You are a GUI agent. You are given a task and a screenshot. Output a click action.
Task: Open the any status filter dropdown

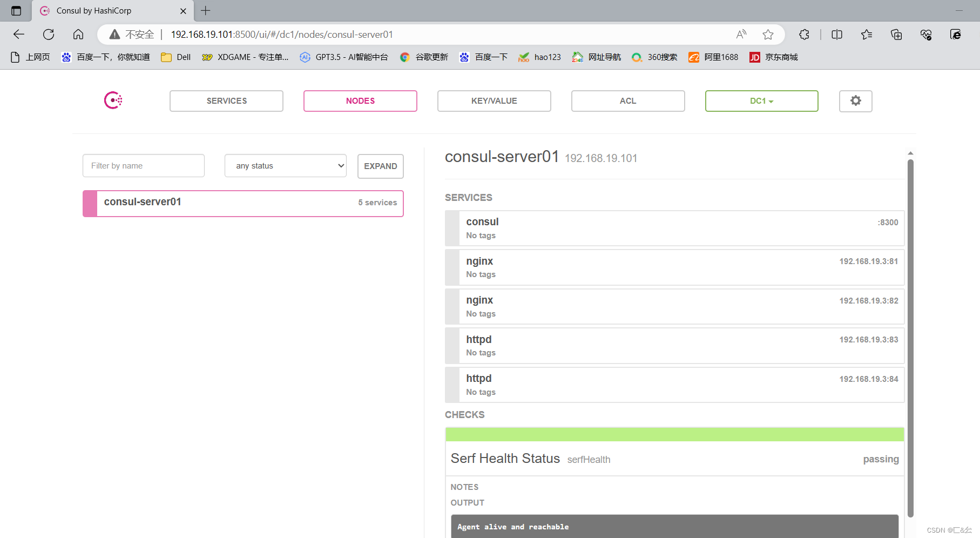click(x=285, y=165)
